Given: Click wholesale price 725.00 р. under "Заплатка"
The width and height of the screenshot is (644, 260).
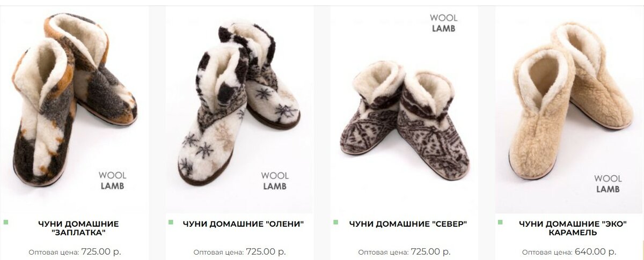Looking at the screenshot, I should coord(101,251).
